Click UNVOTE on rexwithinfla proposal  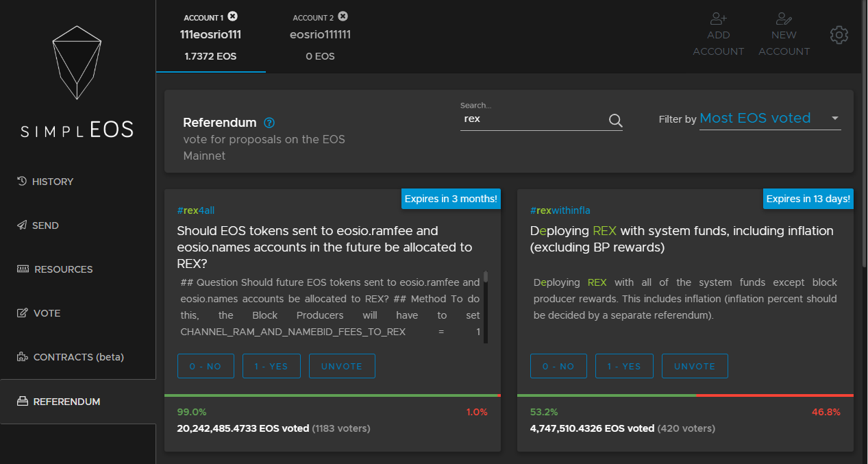[695, 366]
